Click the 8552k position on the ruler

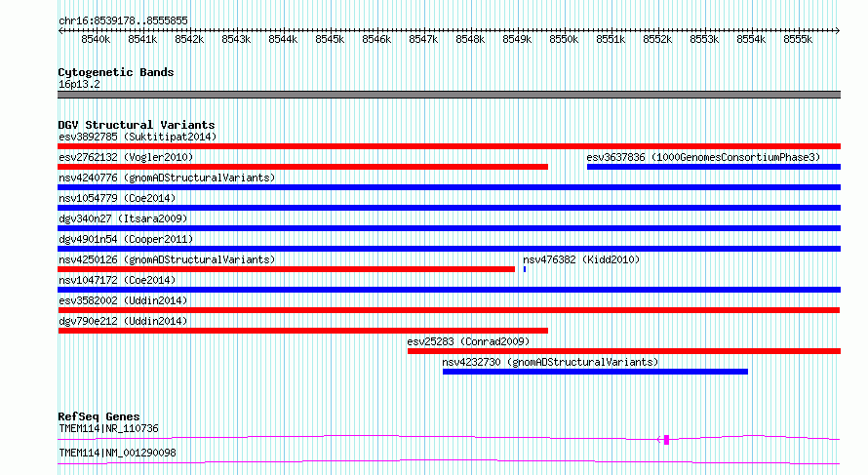pos(657,39)
